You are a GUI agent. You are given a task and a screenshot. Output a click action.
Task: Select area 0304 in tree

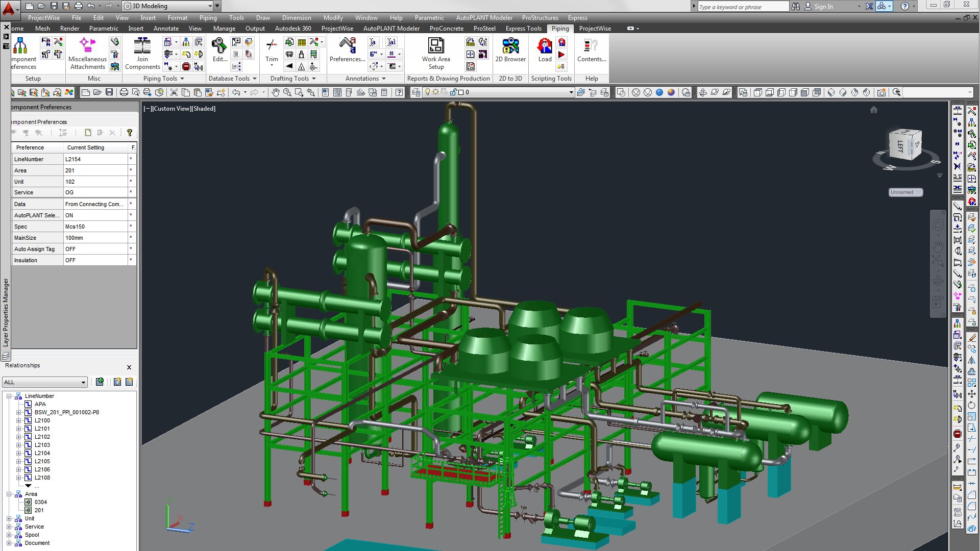point(41,502)
